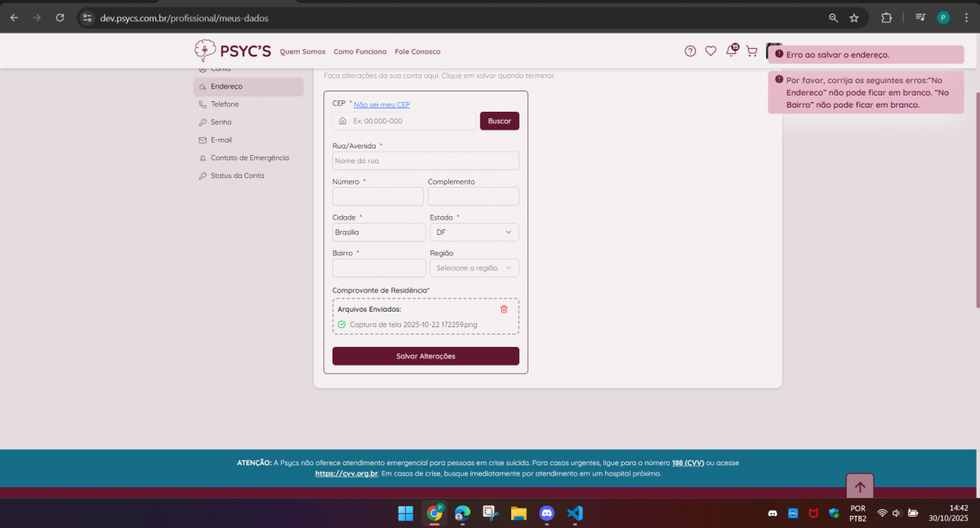Click the scroll-to-top arrow button
The width and height of the screenshot is (980, 528).
[860, 487]
